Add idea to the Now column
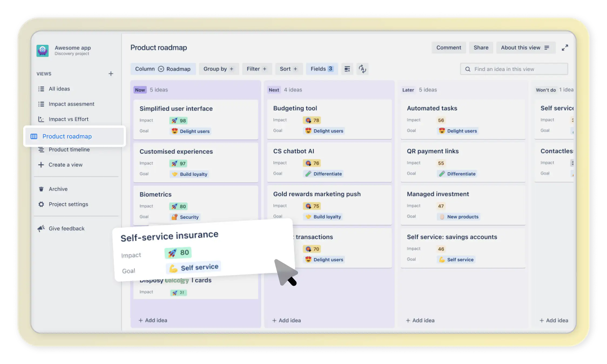 (x=153, y=320)
